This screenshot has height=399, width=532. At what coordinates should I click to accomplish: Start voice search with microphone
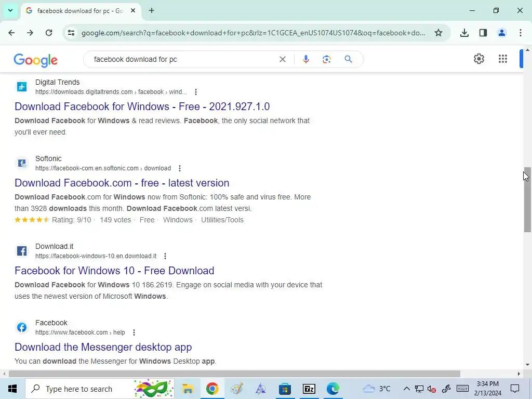[x=305, y=59]
